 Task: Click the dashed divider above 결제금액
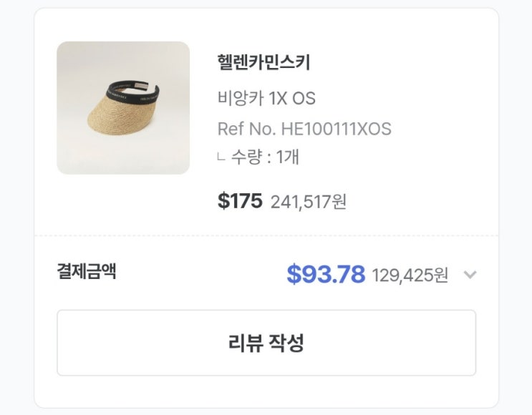pos(266,235)
